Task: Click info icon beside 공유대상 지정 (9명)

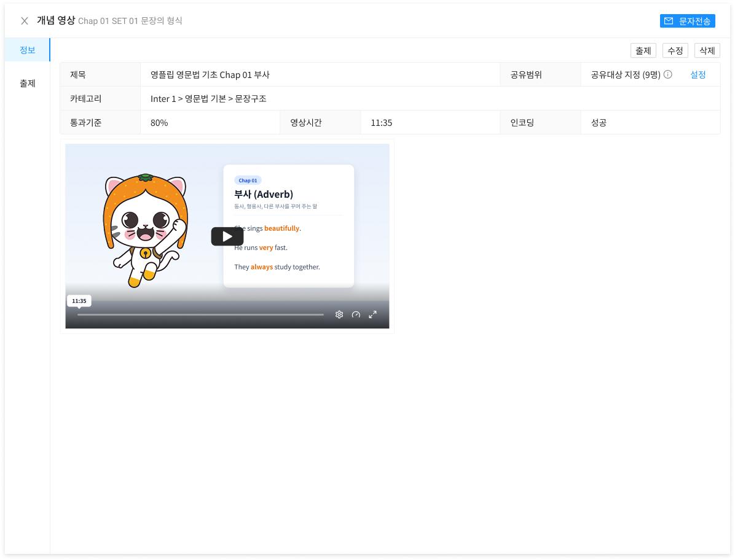Action: 668,74
